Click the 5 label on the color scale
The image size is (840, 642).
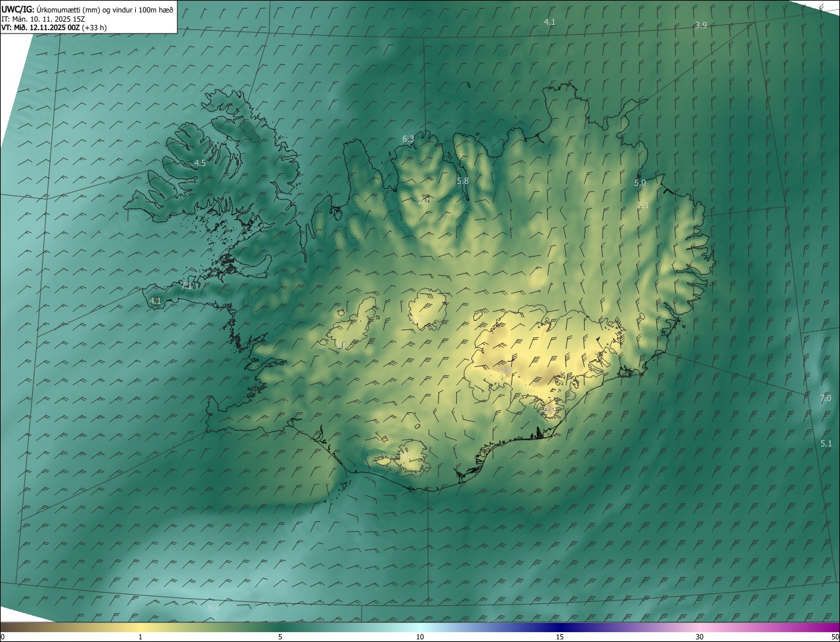(x=280, y=637)
